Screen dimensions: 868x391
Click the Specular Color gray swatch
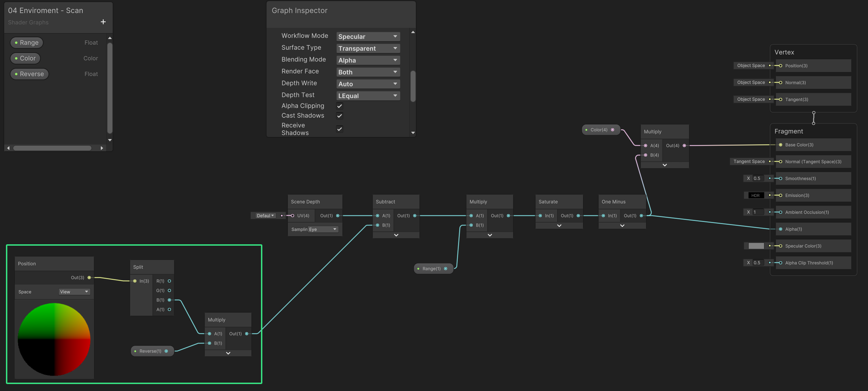tap(756, 246)
